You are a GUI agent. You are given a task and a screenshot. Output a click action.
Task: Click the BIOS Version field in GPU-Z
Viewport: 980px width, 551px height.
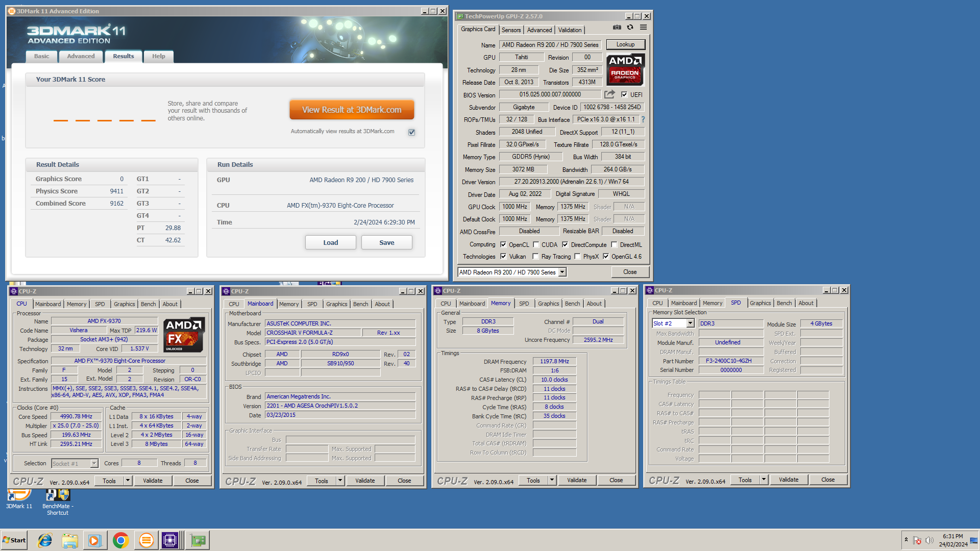coord(550,94)
